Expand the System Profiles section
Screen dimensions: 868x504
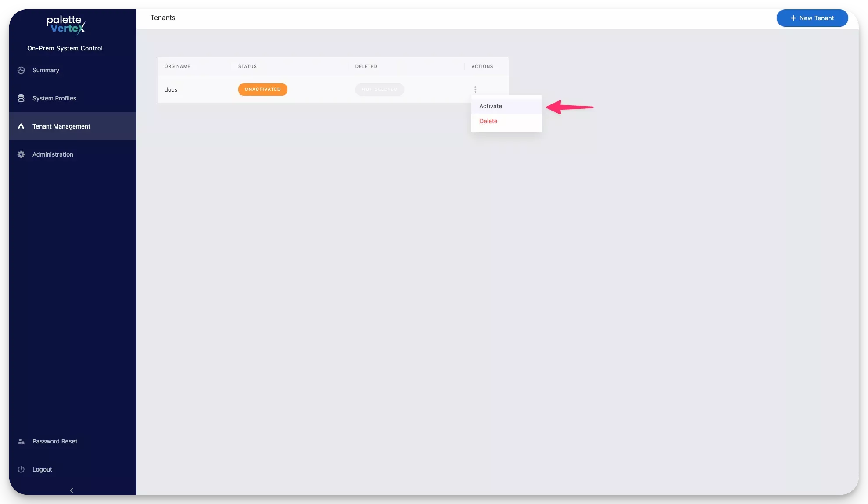point(54,98)
